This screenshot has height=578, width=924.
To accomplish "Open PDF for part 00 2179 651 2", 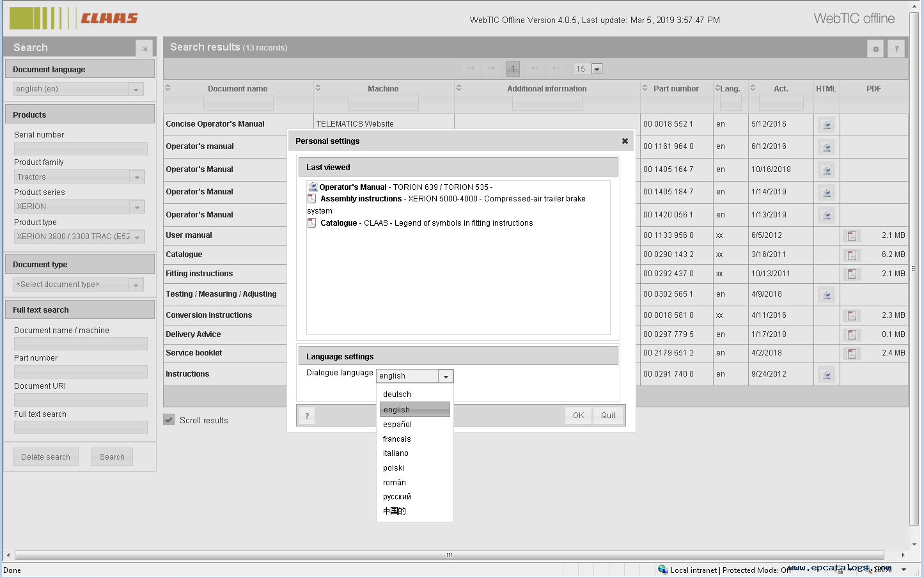I will (852, 354).
